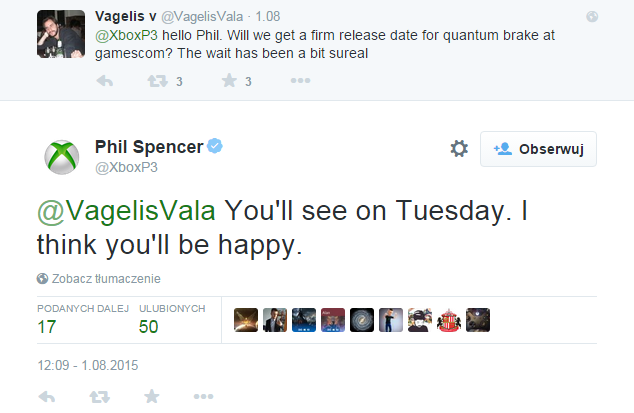Star Phil Spencer's tweet as favorite
This screenshot has height=413, width=634.
[151, 398]
